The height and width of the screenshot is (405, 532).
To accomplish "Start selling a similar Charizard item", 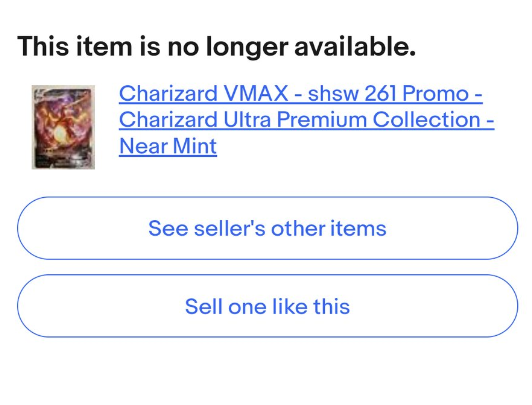I will [x=267, y=306].
